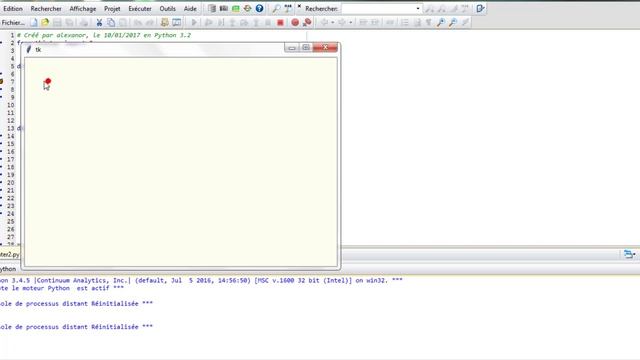Click the window layout icon before the run button

[x=176, y=22]
